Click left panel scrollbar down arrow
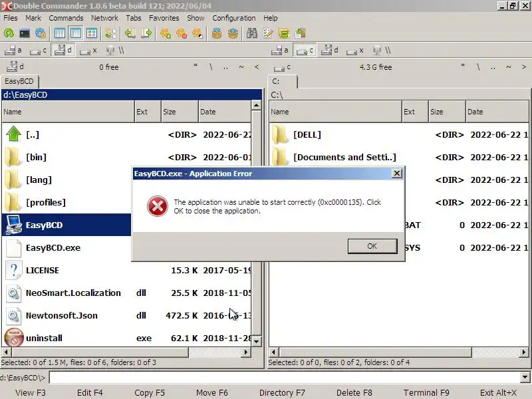 click(x=257, y=341)
